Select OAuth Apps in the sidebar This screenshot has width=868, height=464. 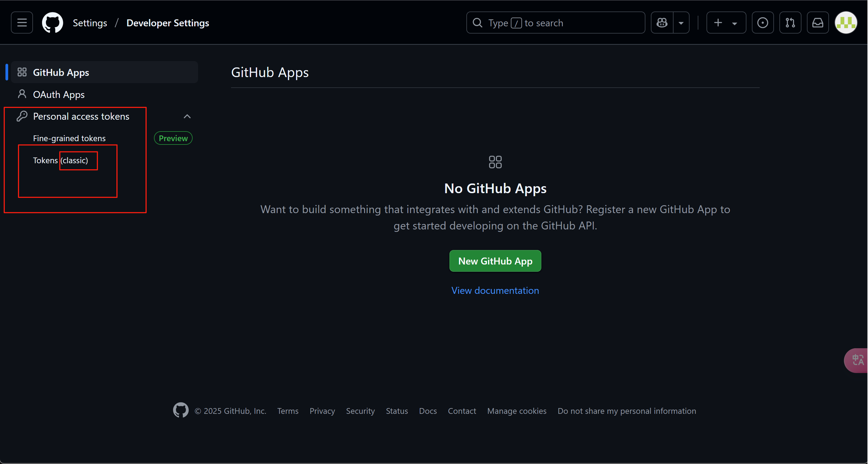[58, 94]
